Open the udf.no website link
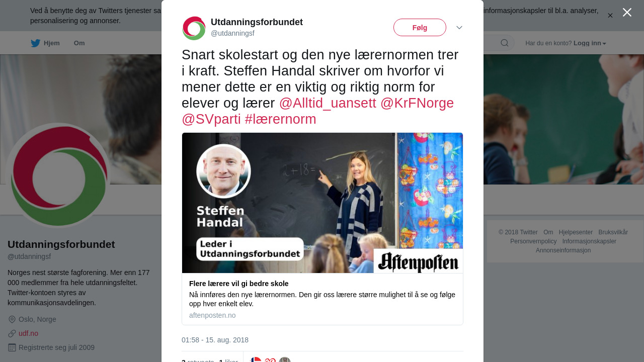Screen dimensions: 644x362 pyautogui.click(x=28, y=333)
